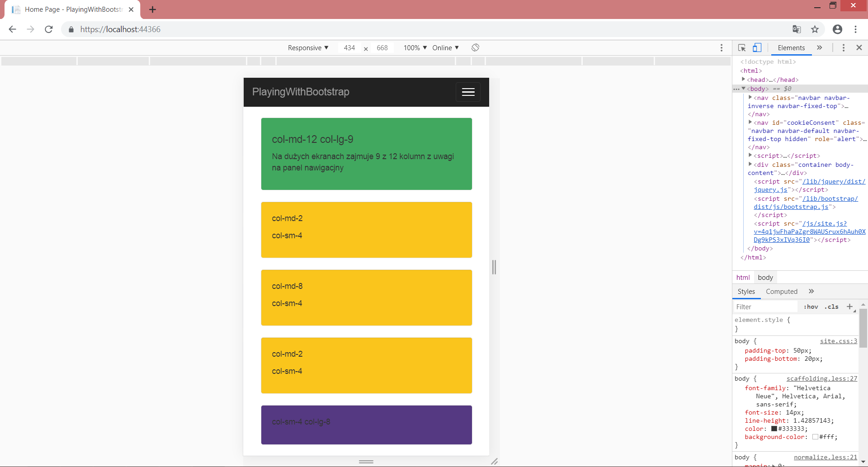
Task: Click the purple col-sm-4 col-lg-8 box
Action: [x=367, y=425]
